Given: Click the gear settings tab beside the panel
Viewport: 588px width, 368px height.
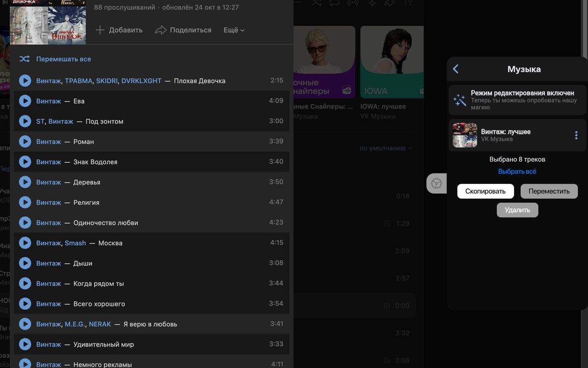Looking at the screenshot, I should tap(436, 184).
